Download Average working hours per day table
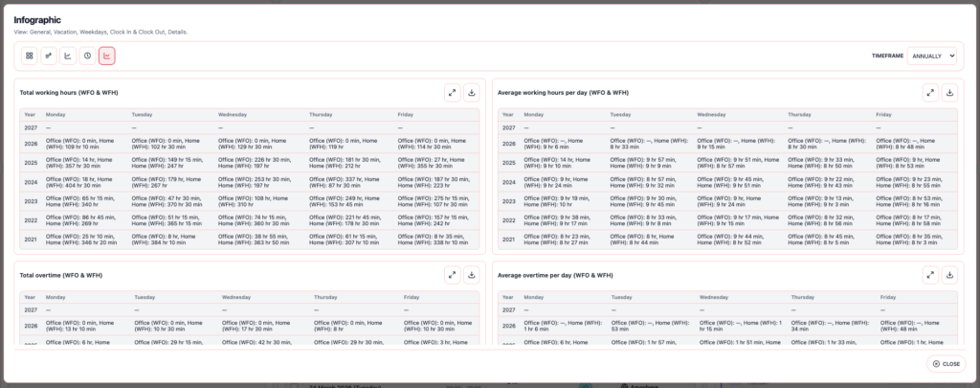This screenshot has width=980, height=388. click(x=949, y=93)
